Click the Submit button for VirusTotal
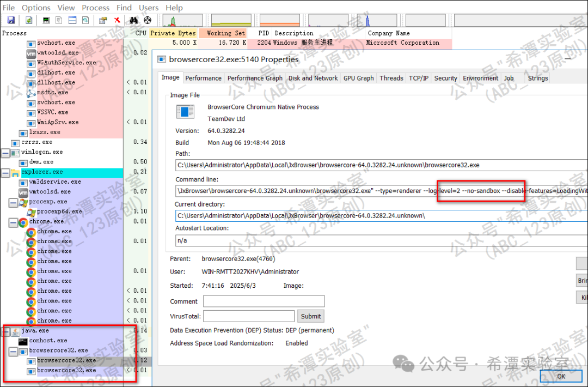588x387 pixels. coord(310,317)
